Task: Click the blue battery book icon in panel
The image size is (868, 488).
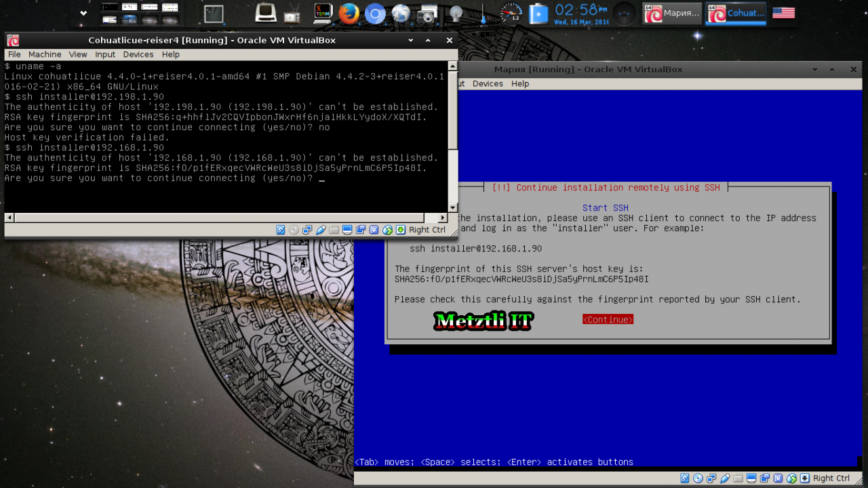Action: point(538,14)
